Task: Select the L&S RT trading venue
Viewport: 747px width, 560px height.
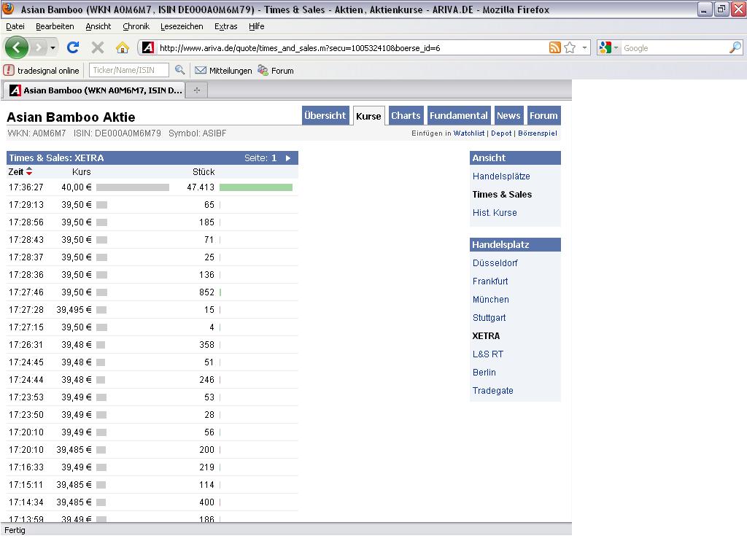Action: (488, 354)
